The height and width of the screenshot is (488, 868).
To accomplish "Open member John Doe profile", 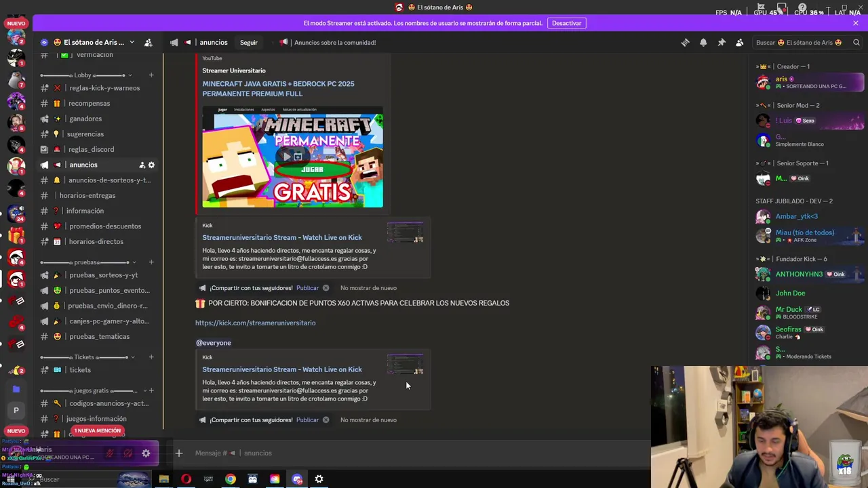I will 810,293.
